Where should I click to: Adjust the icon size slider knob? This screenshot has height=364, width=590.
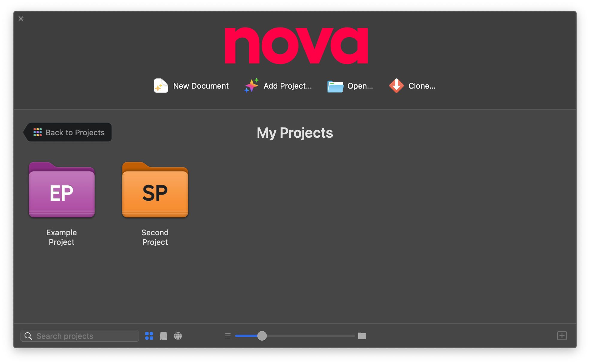[262, 336]
